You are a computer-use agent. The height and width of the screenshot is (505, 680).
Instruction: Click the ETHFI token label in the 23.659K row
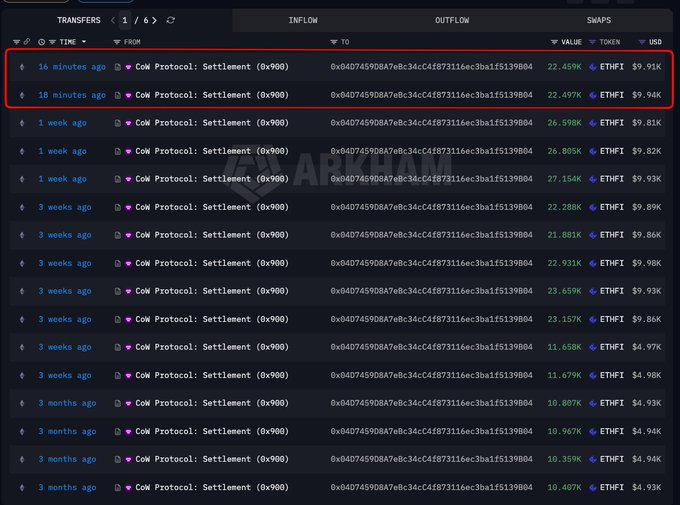[x=611, y=291]
